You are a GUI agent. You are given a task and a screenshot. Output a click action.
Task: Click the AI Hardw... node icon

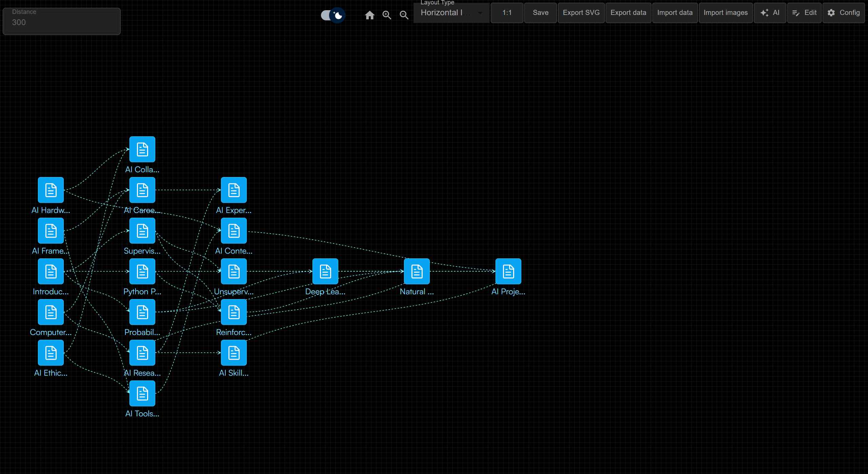pos(51,190)
